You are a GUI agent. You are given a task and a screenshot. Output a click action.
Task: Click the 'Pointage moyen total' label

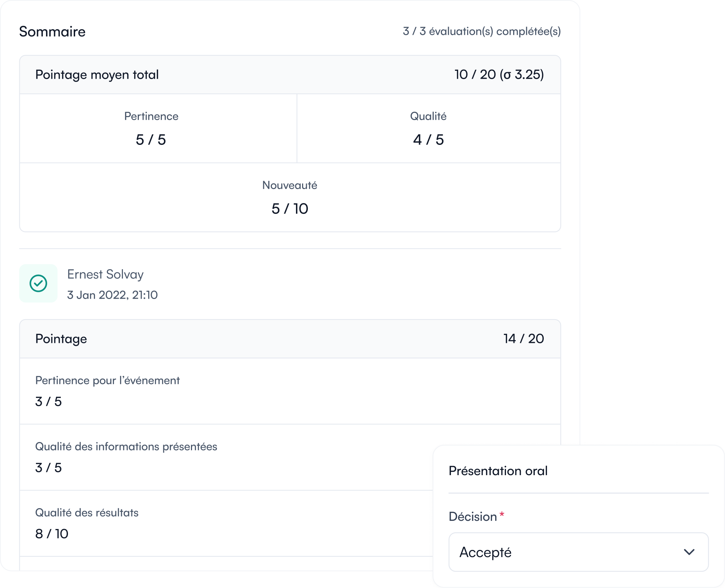click(97, 75)
